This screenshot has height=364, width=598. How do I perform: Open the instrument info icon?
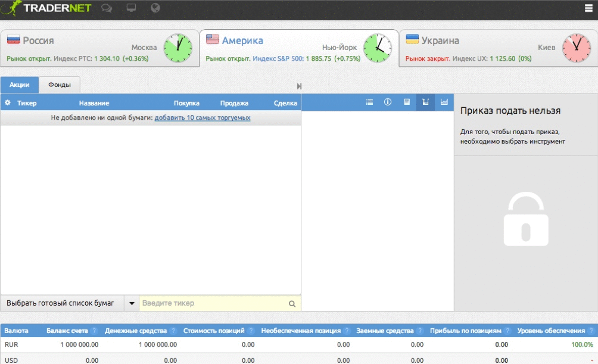[x=388, y=102]
